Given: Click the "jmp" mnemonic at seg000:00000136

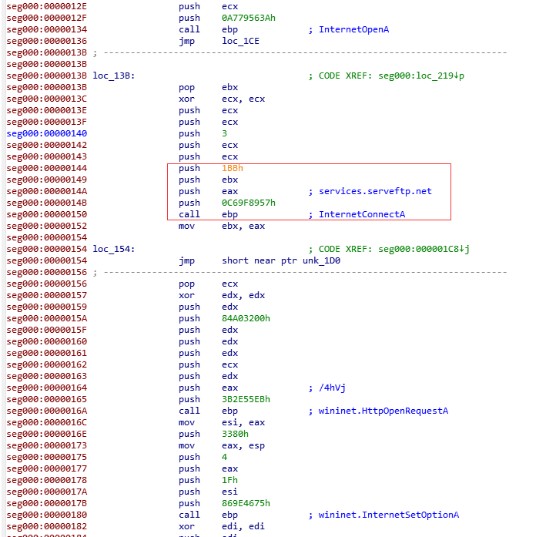Looking at the screenshot, I should (186, 41).
